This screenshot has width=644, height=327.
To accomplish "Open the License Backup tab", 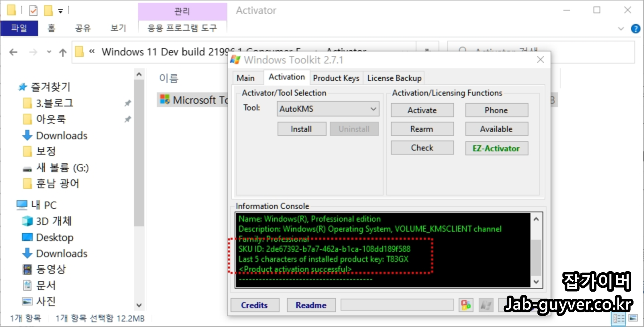I will (x=394, y=78).
